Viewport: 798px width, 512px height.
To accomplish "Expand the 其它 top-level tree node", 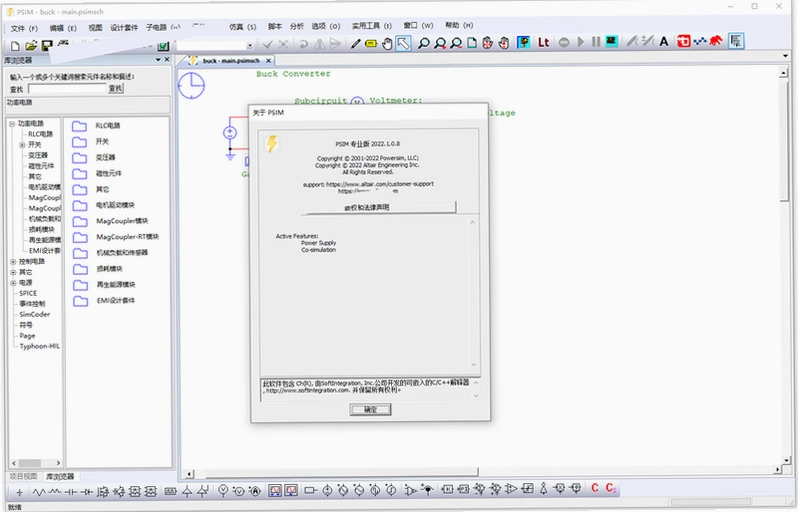I will pyautogui.click(x=13, y=272).
